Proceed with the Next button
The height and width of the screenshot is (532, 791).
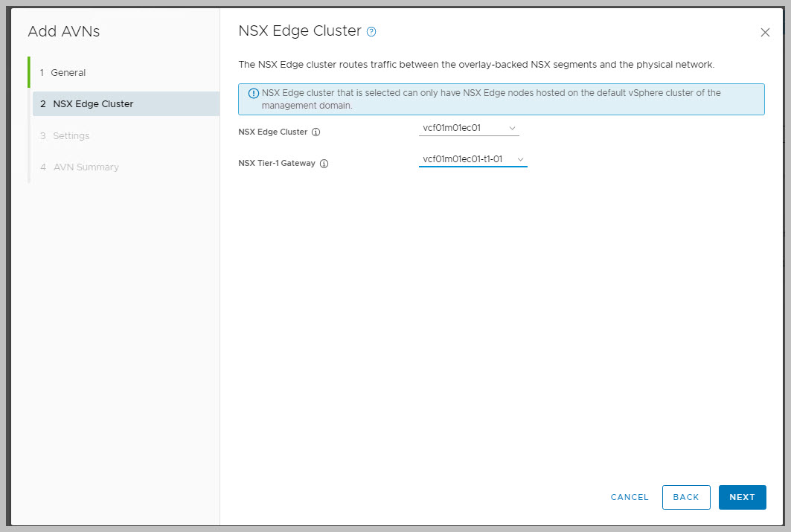coord(742,497)
